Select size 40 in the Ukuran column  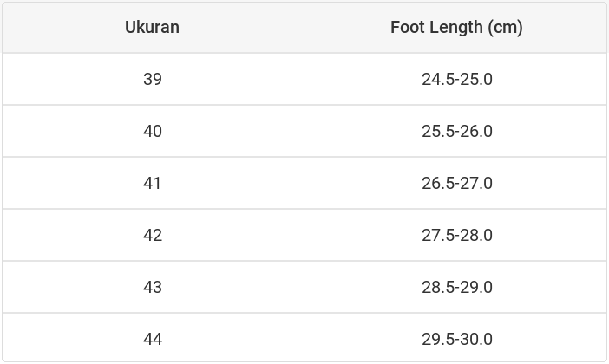click(x=153, y=131)
